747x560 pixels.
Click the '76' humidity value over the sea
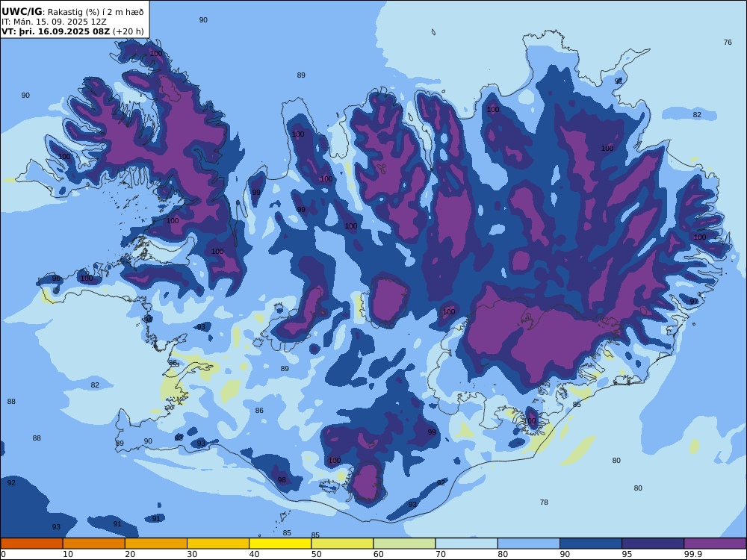click(728, 43)
